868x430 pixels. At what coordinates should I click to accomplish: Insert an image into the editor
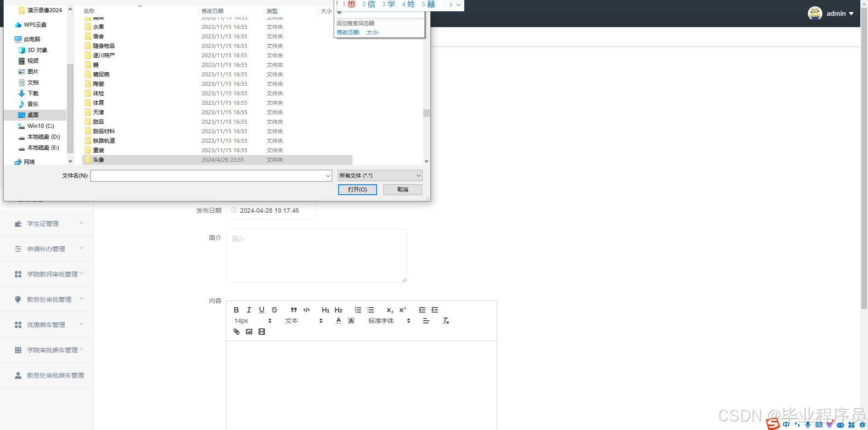point(249,332)
